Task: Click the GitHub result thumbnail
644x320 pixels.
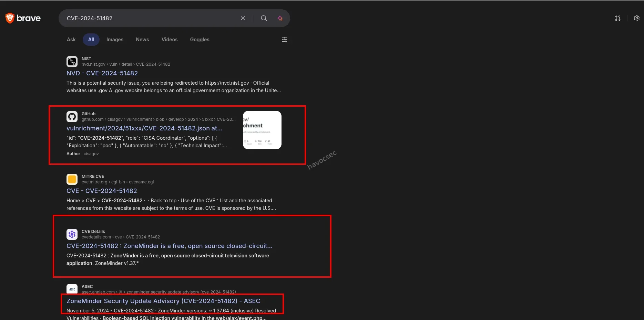Action: (x=262, y=130)
